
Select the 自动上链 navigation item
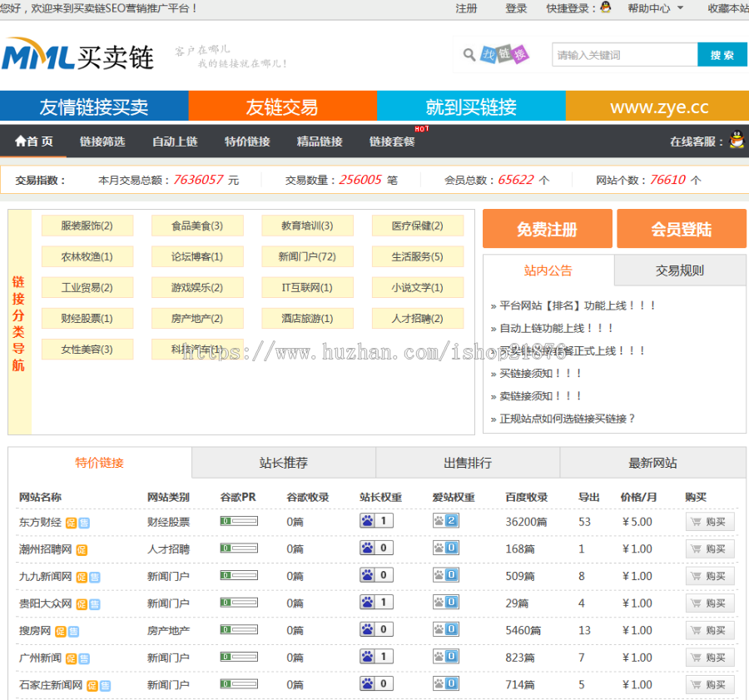(x=175, y=141)
